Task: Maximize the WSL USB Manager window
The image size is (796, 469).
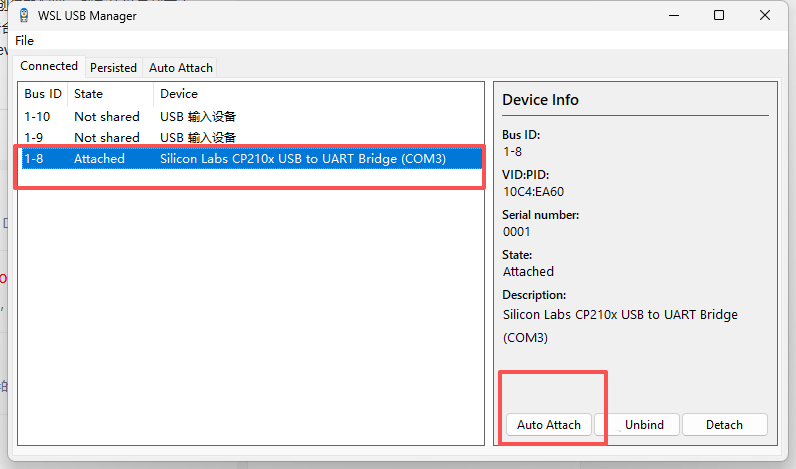Action: click(x=719, y=15)
